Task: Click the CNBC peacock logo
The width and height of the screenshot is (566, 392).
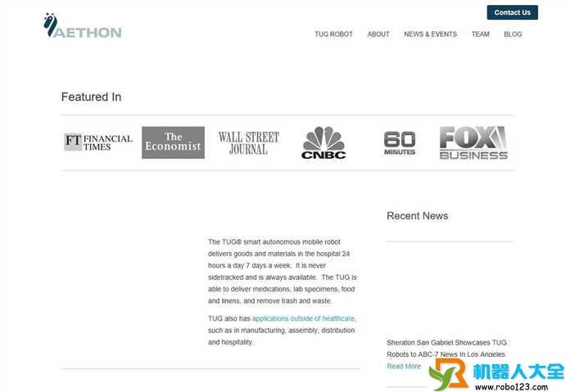Action: click(x=324, y=142)
